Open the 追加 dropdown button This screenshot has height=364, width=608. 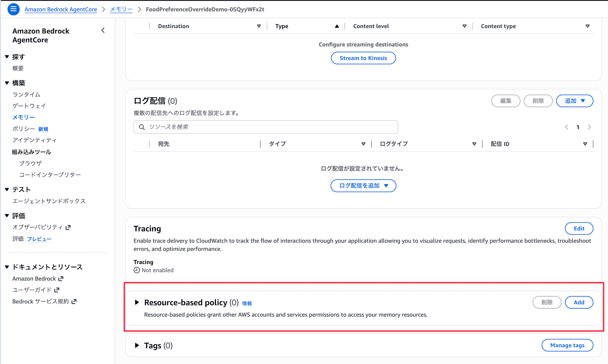[x=574, y=101]
